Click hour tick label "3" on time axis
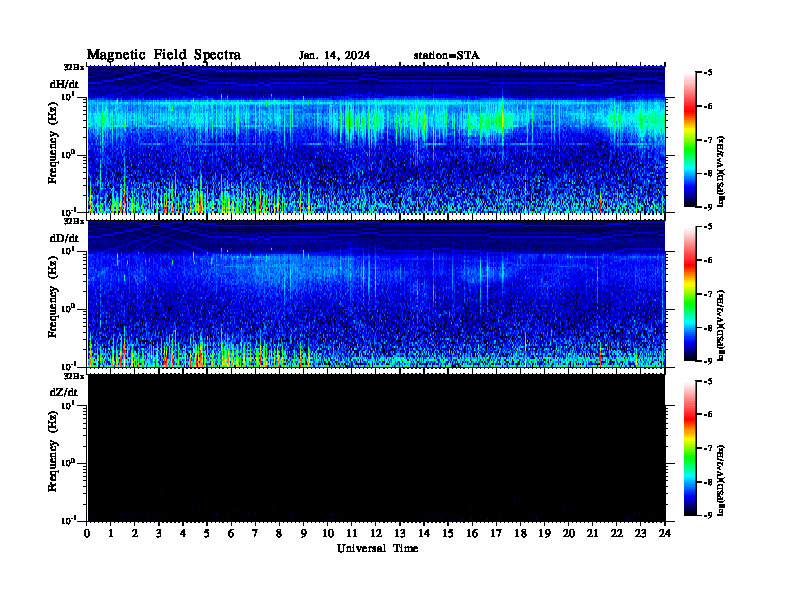Screen dimensions: 792x612 click(159, 534)
